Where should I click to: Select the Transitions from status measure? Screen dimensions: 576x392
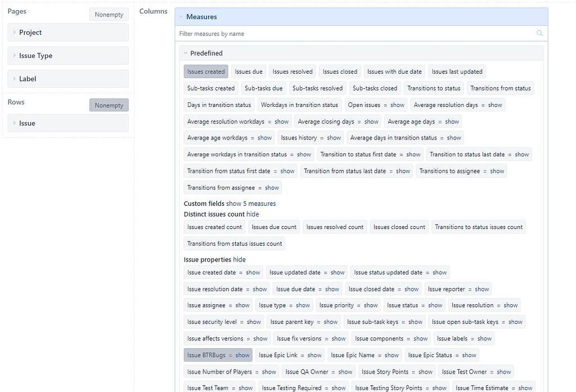pos(500,88)
